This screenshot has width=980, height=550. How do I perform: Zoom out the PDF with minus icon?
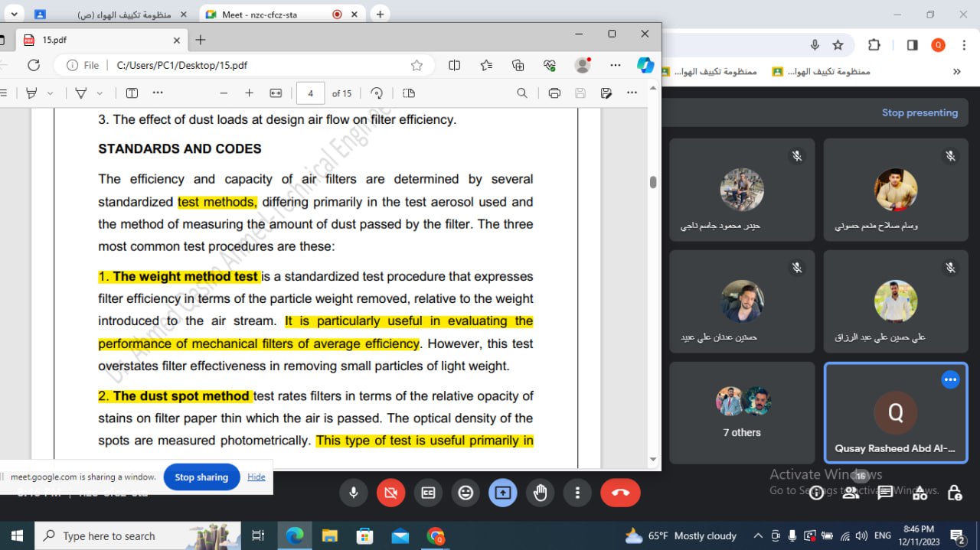pyautogui.click(x=224, y=93)
